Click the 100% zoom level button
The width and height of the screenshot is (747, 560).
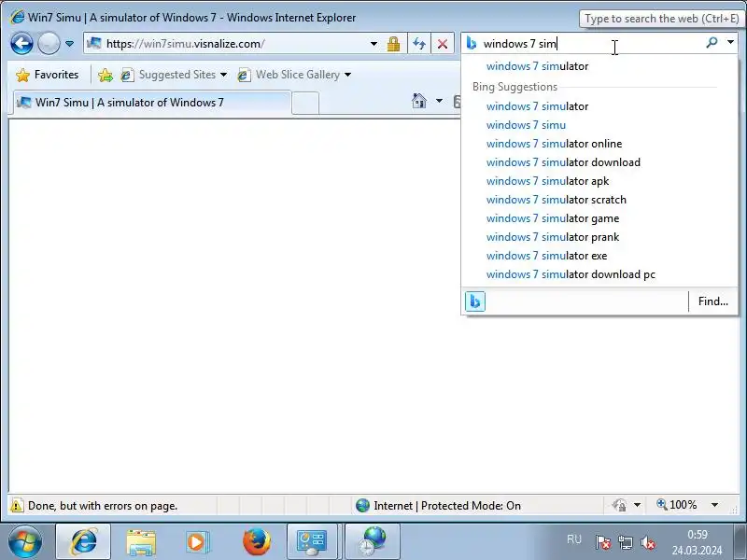tap(676, 505)
